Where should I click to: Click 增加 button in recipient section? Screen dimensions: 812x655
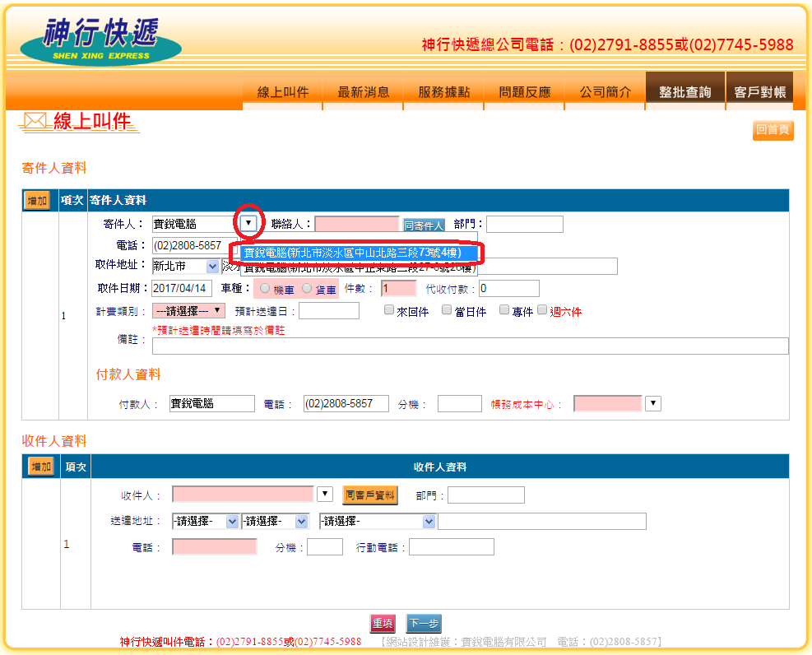point(41,467)
